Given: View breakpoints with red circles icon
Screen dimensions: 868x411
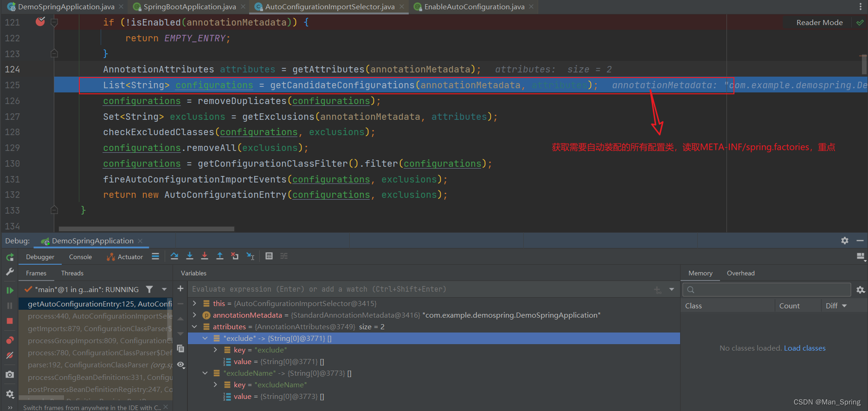Looking at the screenshot, I should pyautogui.click(x=10, y=340).
